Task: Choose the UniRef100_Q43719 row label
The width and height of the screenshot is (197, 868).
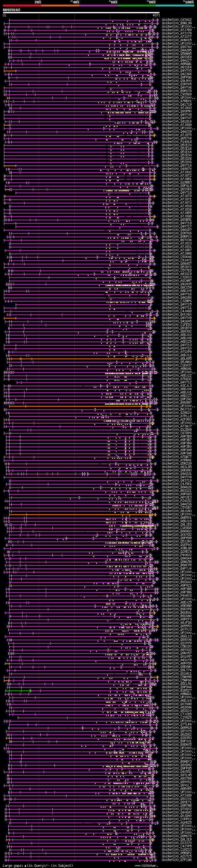Action: (177, 481)
